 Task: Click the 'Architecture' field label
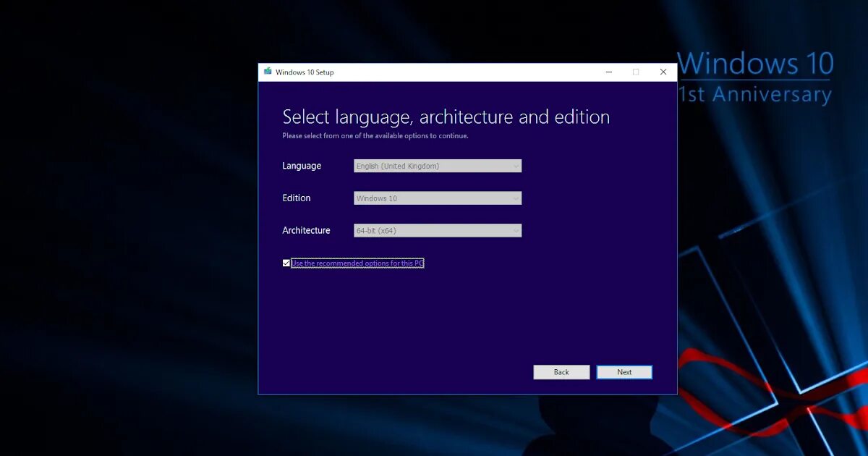[x=306, y=231]
